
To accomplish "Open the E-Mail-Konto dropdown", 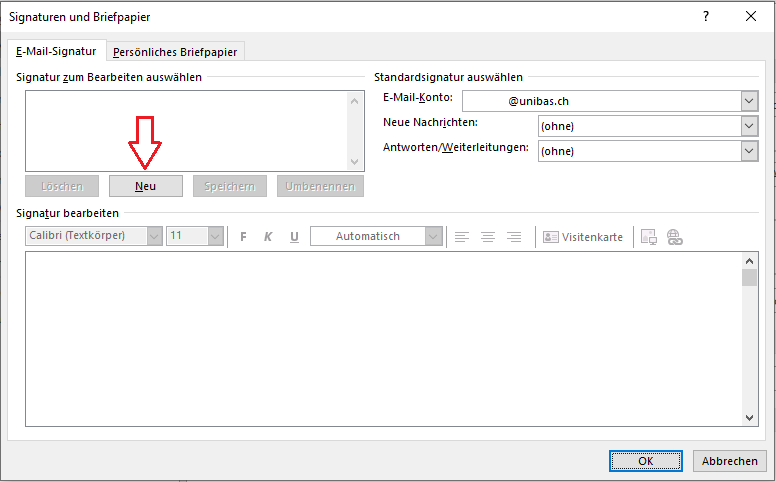I will (749, 101).
